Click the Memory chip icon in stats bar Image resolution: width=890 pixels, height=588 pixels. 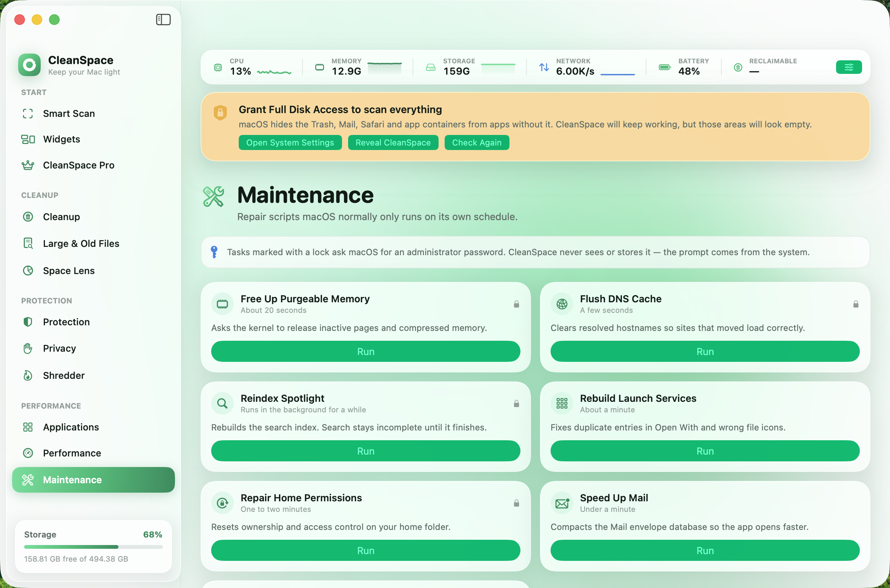tap(319, 67)
